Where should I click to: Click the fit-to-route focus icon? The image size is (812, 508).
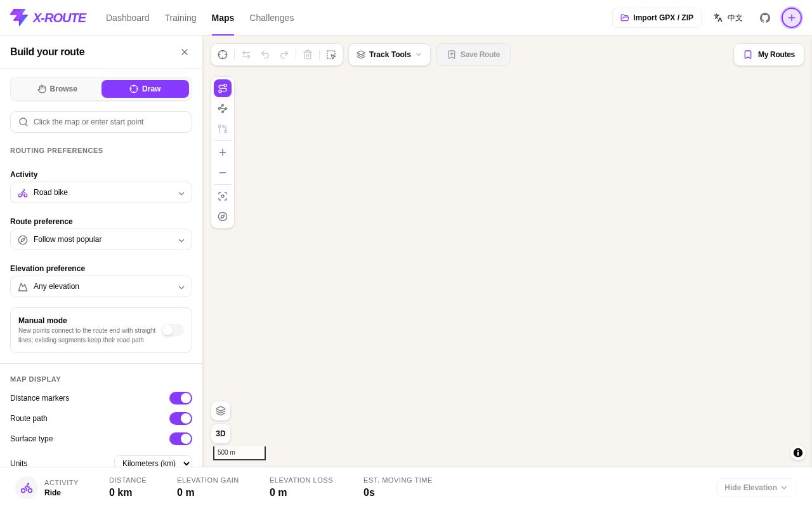[223, 196]
